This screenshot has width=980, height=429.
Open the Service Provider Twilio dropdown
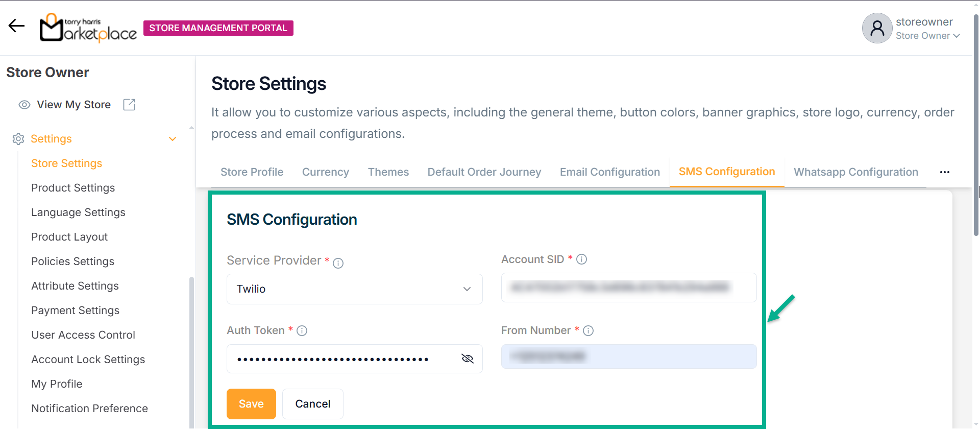coord(354,289)
